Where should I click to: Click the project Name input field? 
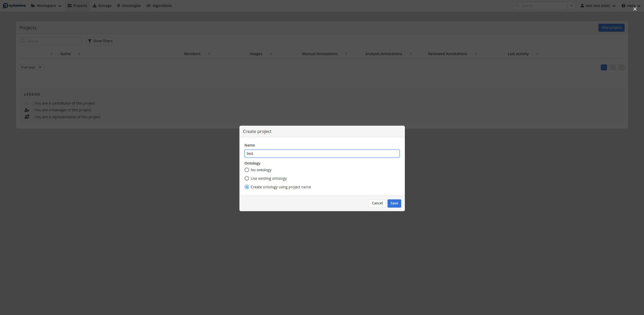(x=322, y=153)
